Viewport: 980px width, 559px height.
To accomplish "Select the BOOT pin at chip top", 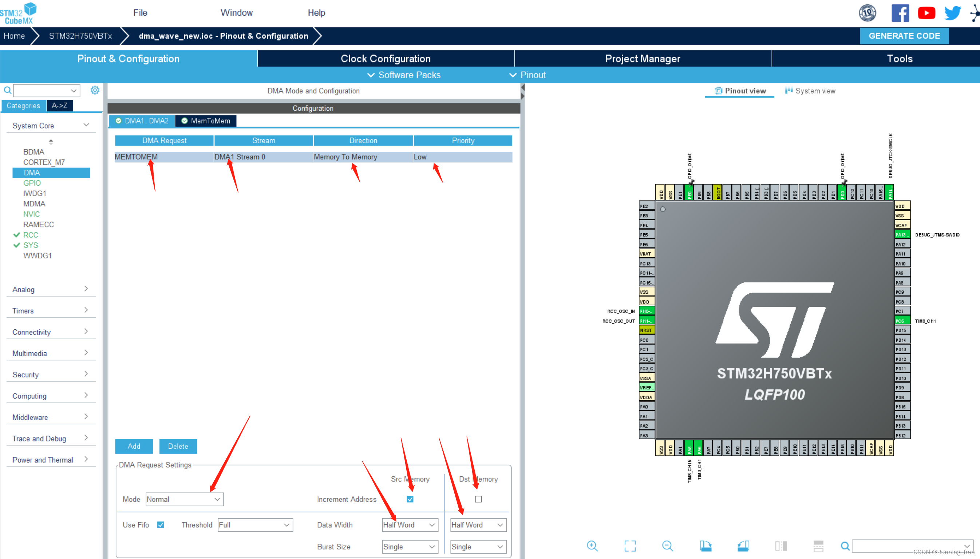I will point(718,192).
